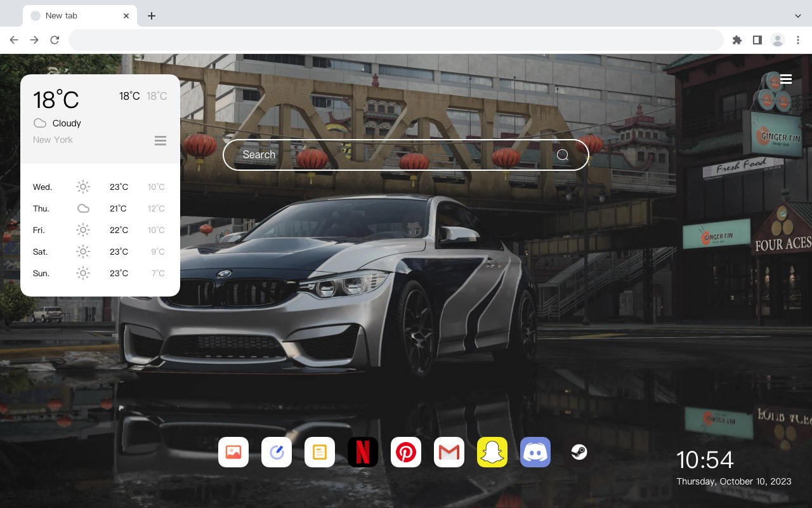Open the wallpaper gallery shortcut icon

coord(233,452)
